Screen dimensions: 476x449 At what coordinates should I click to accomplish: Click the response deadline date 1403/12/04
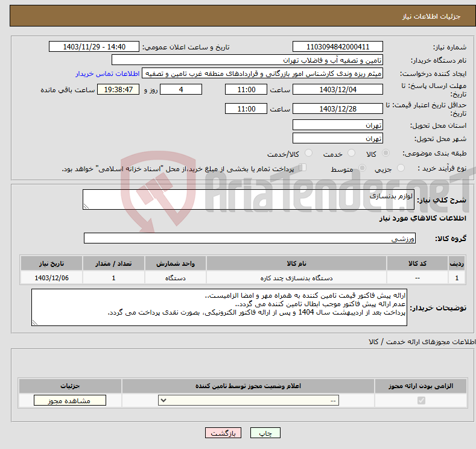coord(338,89)
